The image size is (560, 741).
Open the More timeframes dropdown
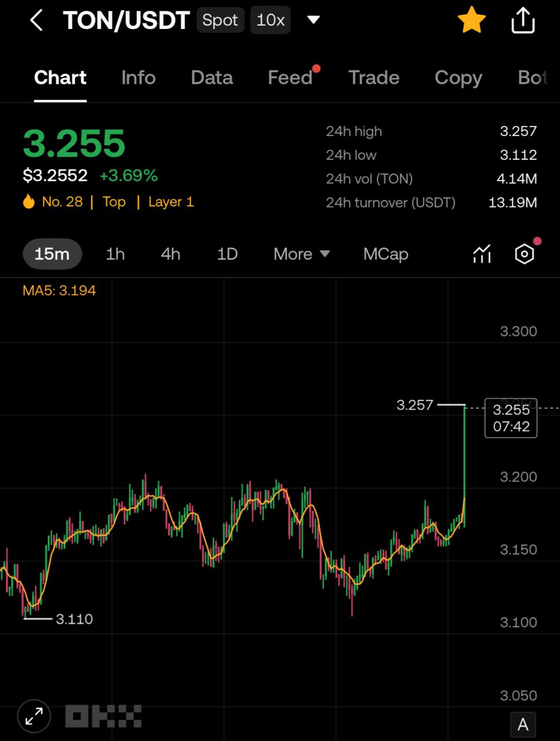[x=302, y=254]
